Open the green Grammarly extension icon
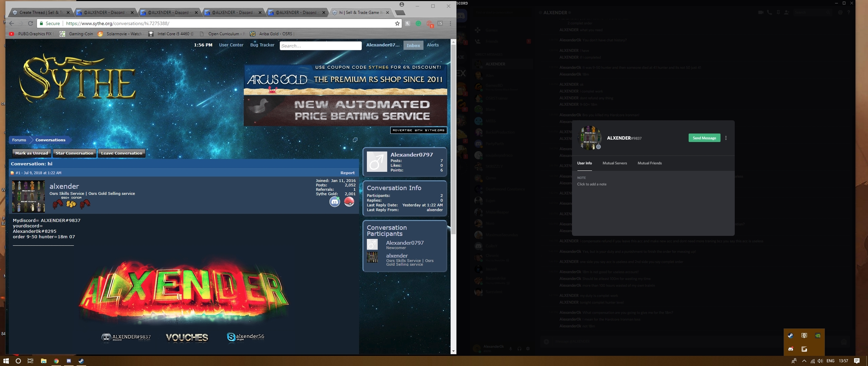The height and width of the screenshot is (366, 868). pos(418,23)
